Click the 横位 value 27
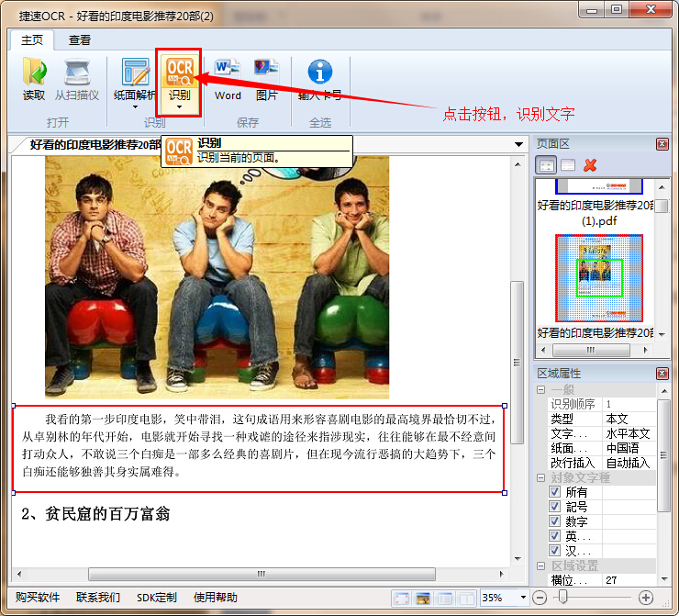Image resolution: width=679 pixels, height=616 pixels. pyautogui.click(x=629, y=580)
